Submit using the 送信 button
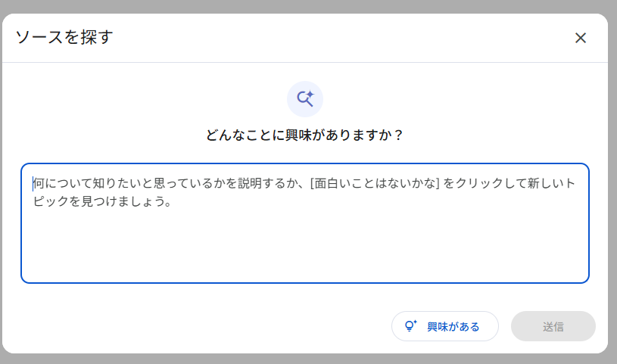This screenshot has width=617, height=364. tap(553, 326)
